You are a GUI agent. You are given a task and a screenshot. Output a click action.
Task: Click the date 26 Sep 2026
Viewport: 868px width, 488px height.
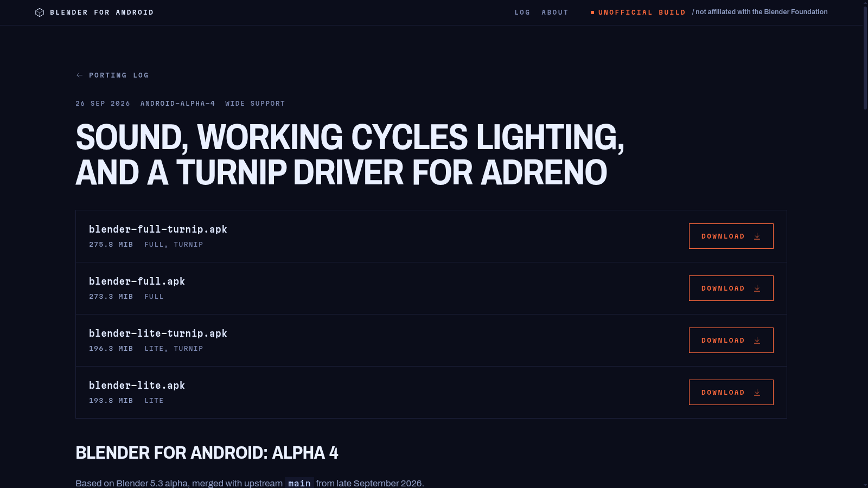(x=103, y=104)
